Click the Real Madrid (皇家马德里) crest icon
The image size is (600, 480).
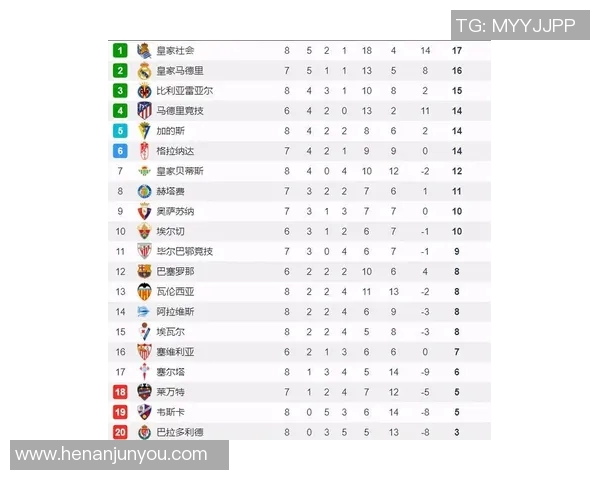pyautogui.click(x=144, y=70)
